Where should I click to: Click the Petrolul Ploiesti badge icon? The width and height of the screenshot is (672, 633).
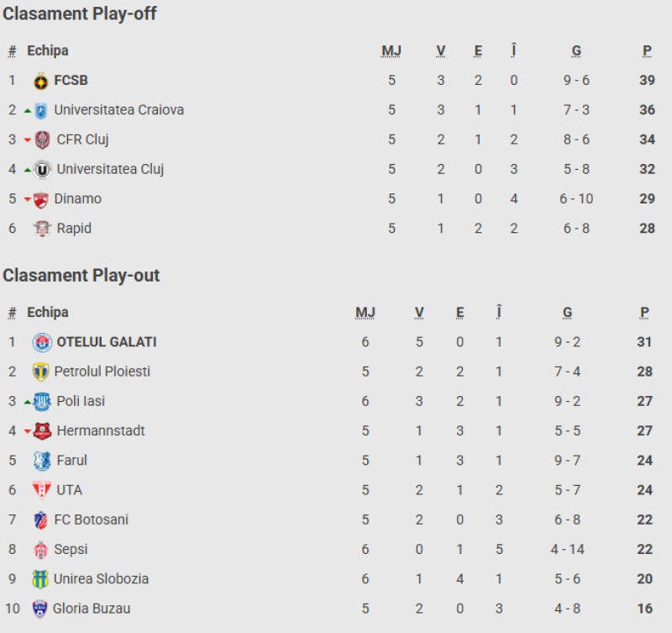40,372
